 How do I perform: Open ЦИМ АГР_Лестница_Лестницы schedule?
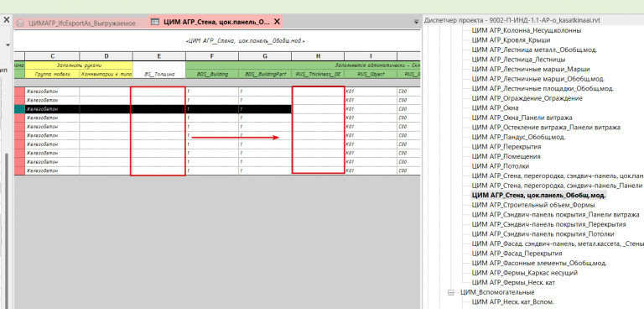pos(518,60)
